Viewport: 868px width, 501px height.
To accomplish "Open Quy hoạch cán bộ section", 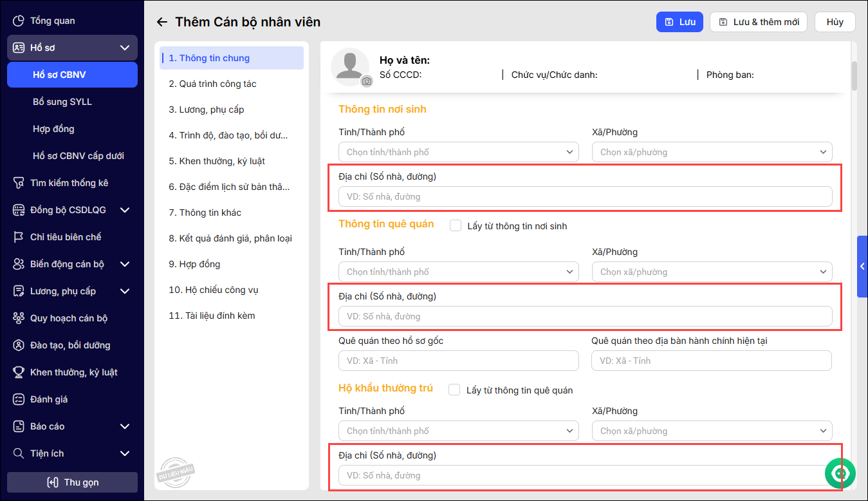I will 68,318.
